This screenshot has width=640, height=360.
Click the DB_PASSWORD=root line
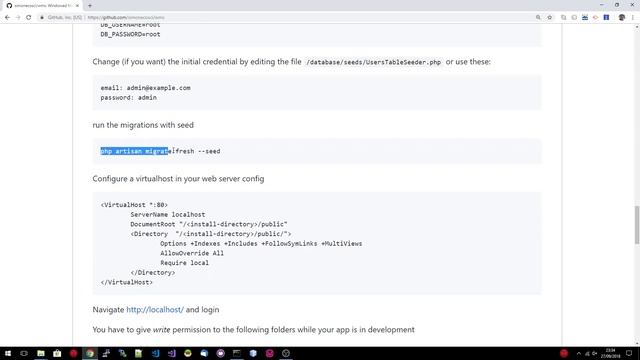(130, 34)
